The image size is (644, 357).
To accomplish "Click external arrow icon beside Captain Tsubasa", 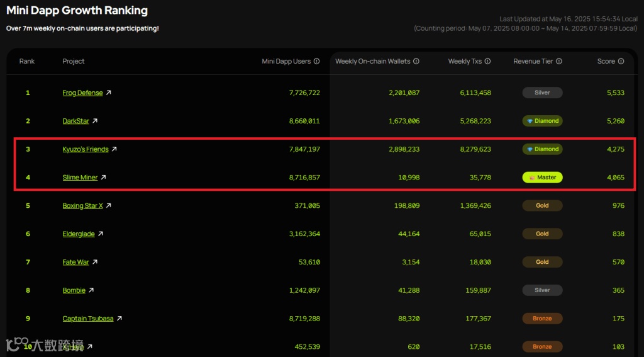I will pos(119,319).
